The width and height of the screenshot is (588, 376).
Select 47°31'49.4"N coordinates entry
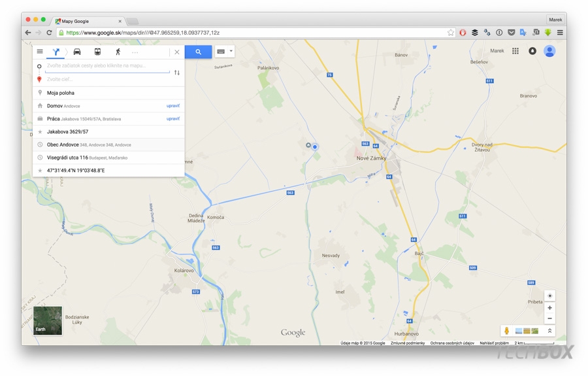point(108,171)
